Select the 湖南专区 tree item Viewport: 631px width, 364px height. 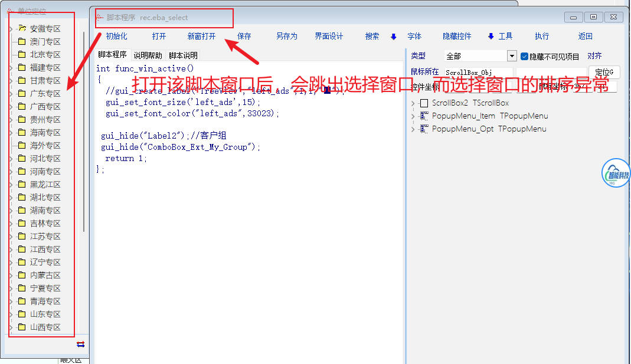(x=45, y=211)
